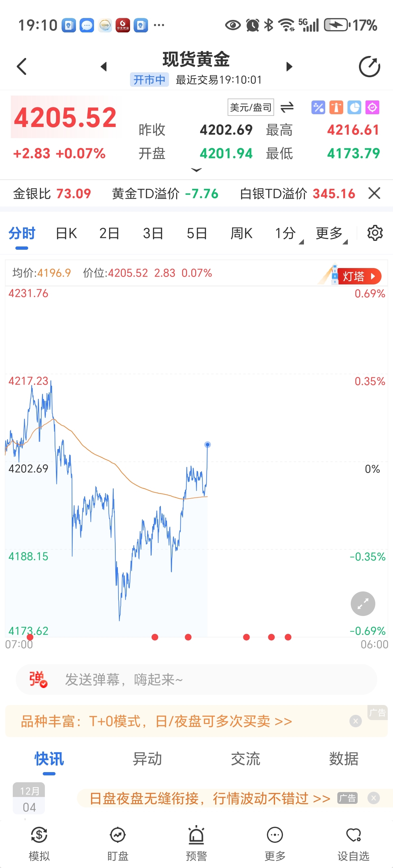Screen dimensions: 393x868
Task: Open the 更多 chart period dropdown
Action: point(331,233)
